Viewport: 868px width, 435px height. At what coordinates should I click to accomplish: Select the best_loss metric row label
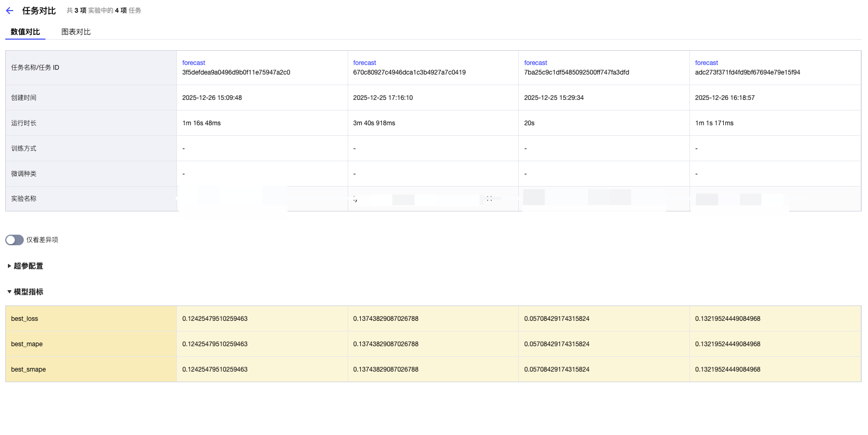pos(25,319)
